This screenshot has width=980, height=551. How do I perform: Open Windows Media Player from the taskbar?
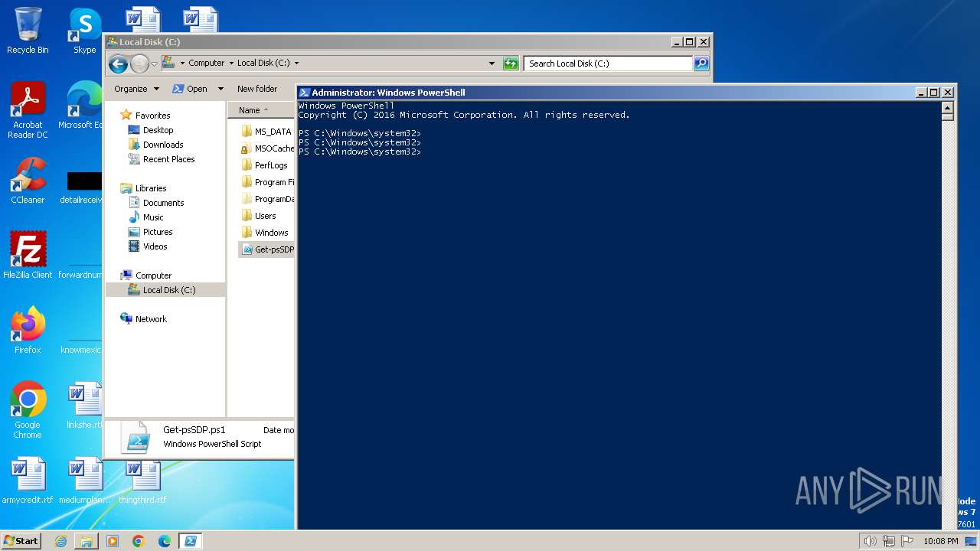point(113,541)
